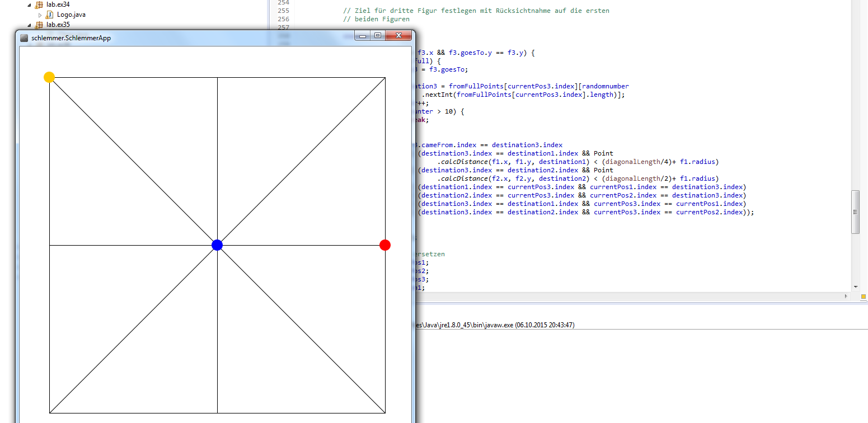Click the blue circle at the center
The height and width of the screenshot is (423, 868).
[x=217, y=245]
